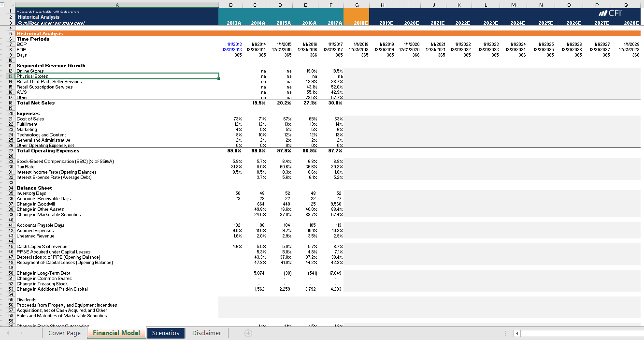Select column G header
Screen dimensions: 644x340
point(357,5)
